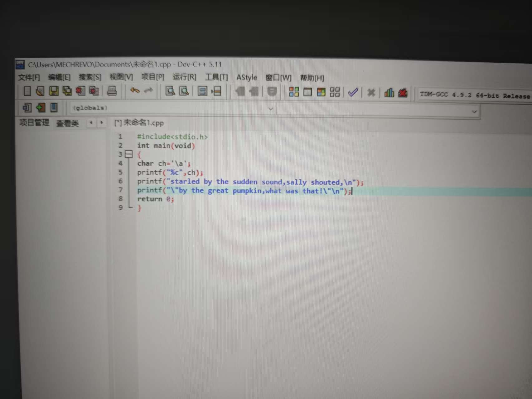Viewport: 532px width, 399px height.
Task: Open the 搜索[S] menu
Action: pos(90,77)
